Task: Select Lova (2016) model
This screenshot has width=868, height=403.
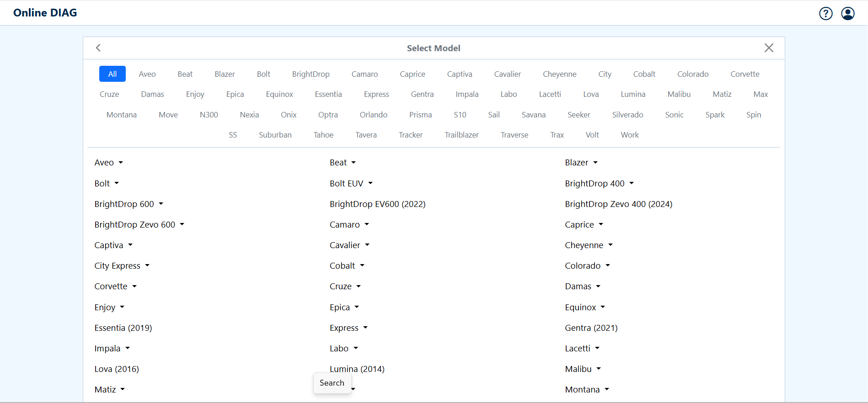Action: coord(117,369)
